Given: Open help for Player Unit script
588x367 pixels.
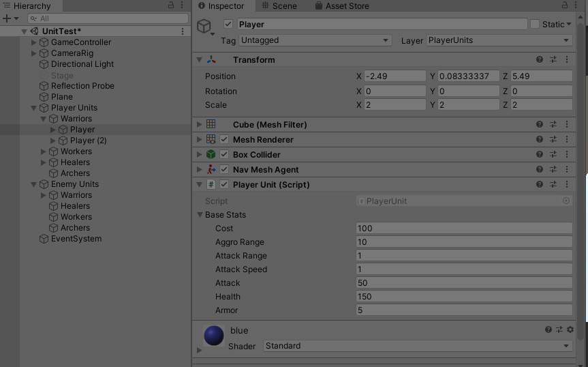Looking at the screenshot, I should click(x=540, y=185).
